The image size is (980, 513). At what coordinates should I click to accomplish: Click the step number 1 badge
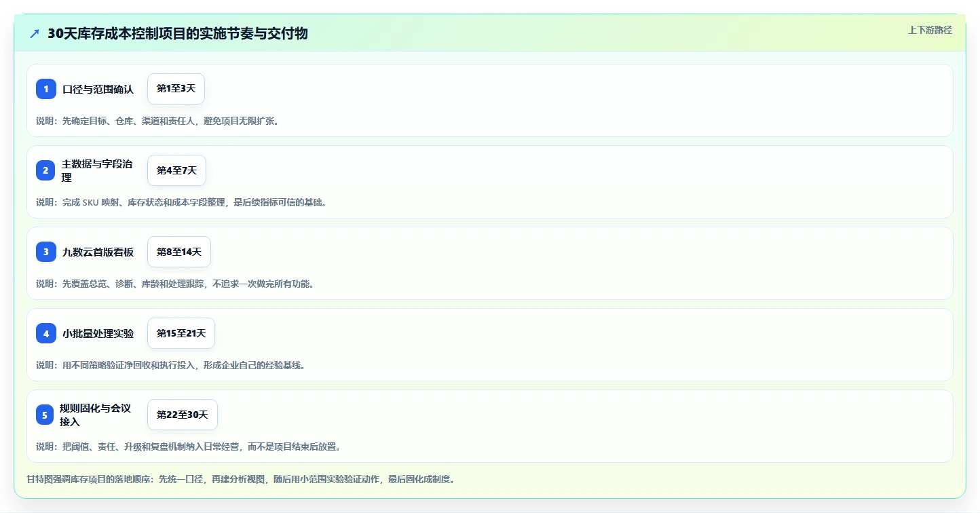click(x=46, y=89)
